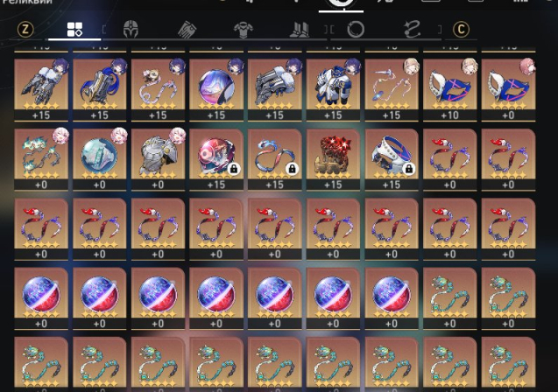Screen dimensions: 558x392
Task: Click the first clawed gauntlet relic +15
Action: click(41, 90)
